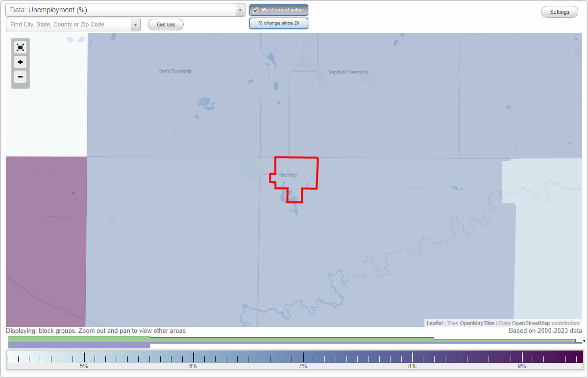Click the fullscreen map icon
The height and width of the screenshot is (378, 588).
(x=20, y=47)
